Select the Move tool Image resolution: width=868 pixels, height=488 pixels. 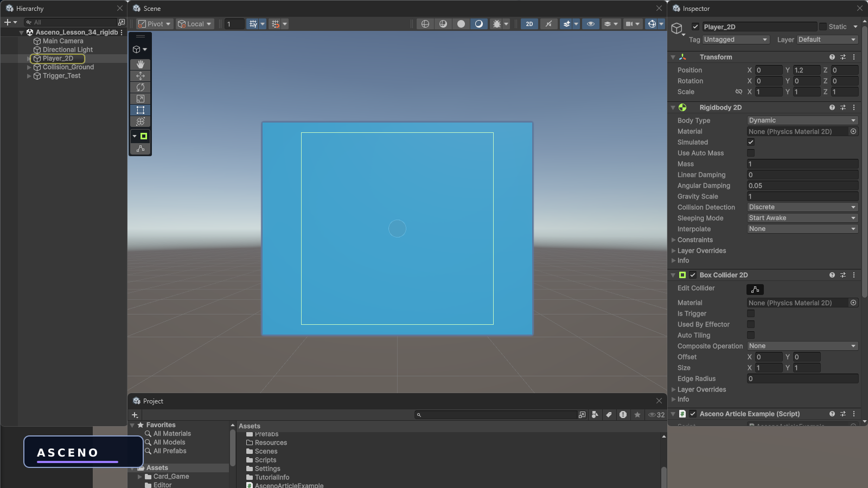pyautogui.click(x=141, y=76)
